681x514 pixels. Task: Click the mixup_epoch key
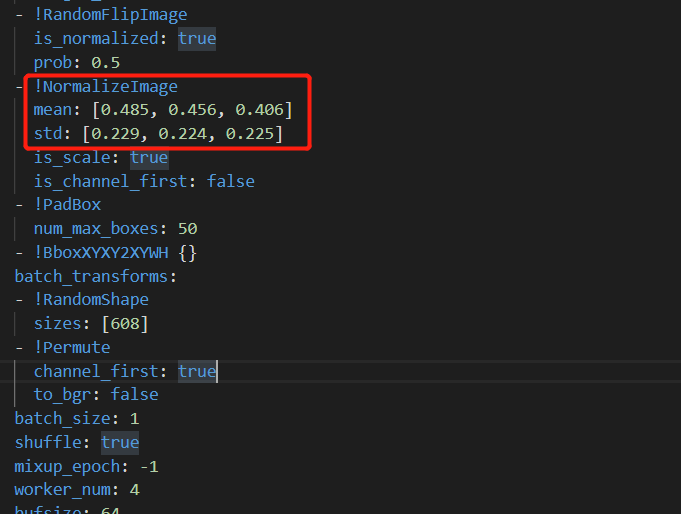(x=67, y=467)
